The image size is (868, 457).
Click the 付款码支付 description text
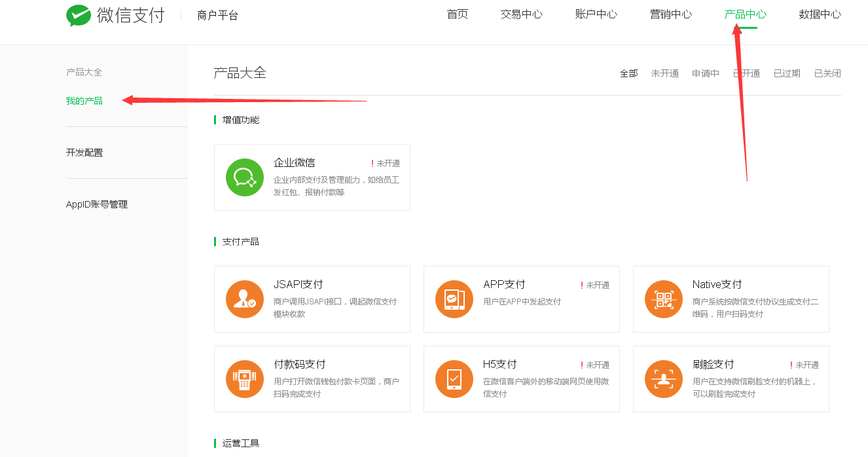pos(336,388)
